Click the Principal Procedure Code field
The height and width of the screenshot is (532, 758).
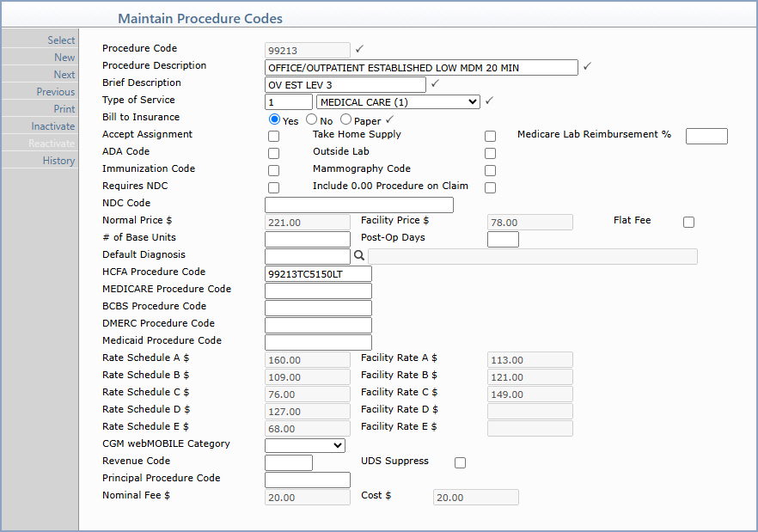pyautogui.click(x=308, y=480)
